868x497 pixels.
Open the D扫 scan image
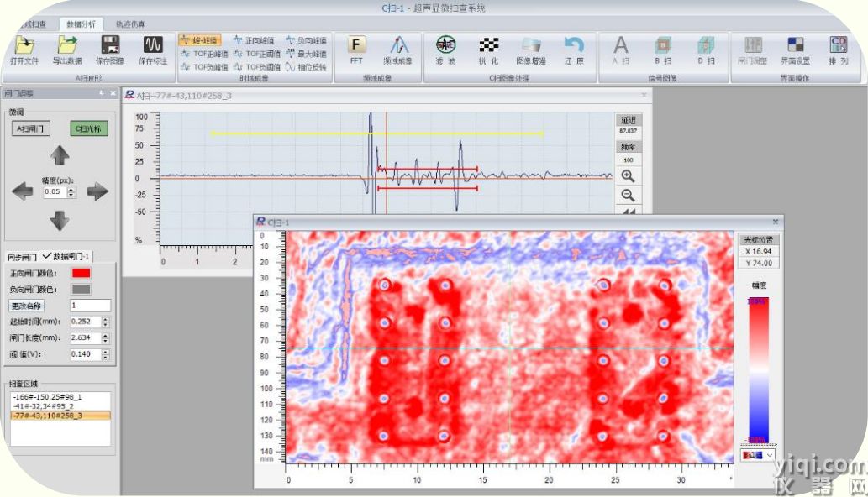(x=706, y=50)
